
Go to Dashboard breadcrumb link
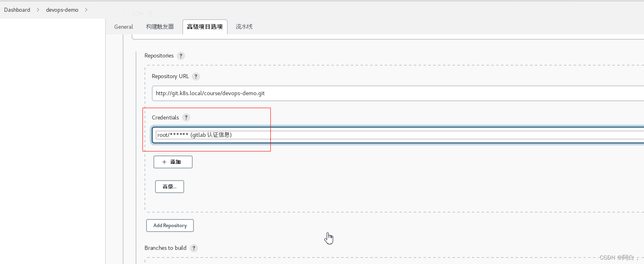click(17, 10)
